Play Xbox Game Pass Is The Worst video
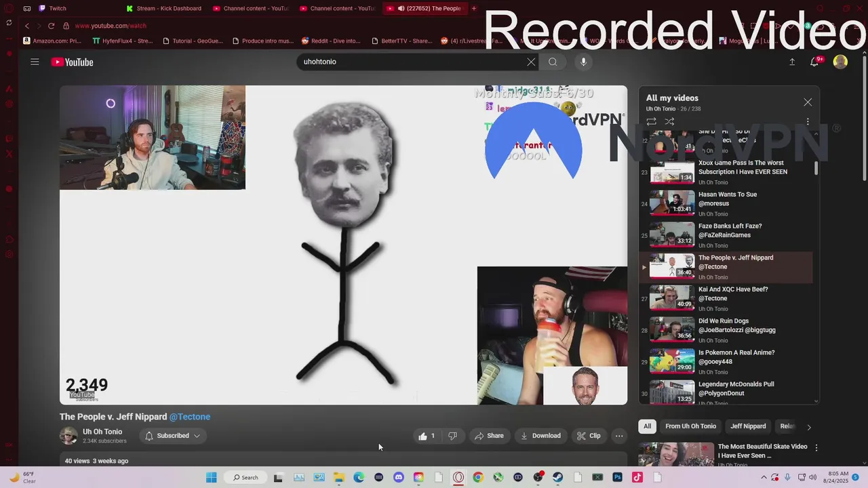The image size is (868, 488). click(726, 172)
